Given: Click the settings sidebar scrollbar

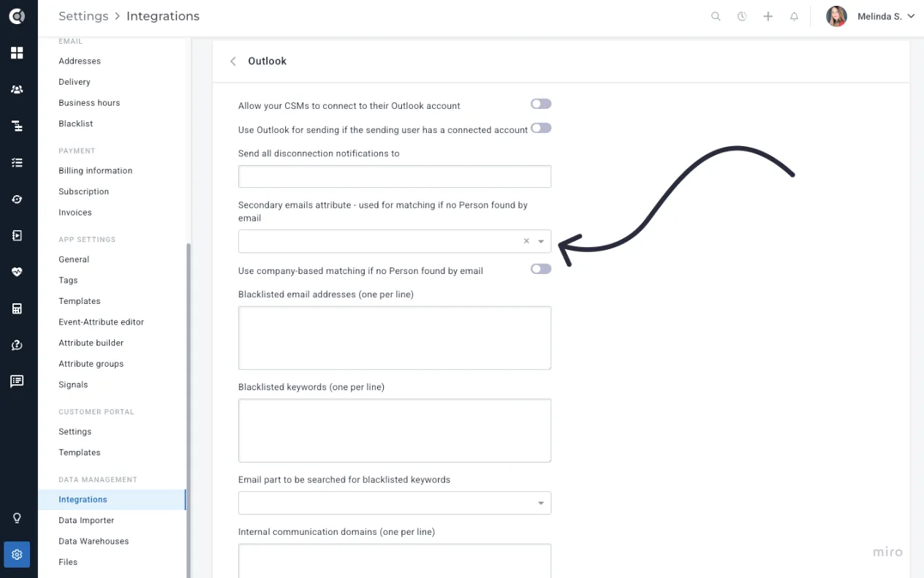Looking at the screenshot, I should click(x=189, y=409).
